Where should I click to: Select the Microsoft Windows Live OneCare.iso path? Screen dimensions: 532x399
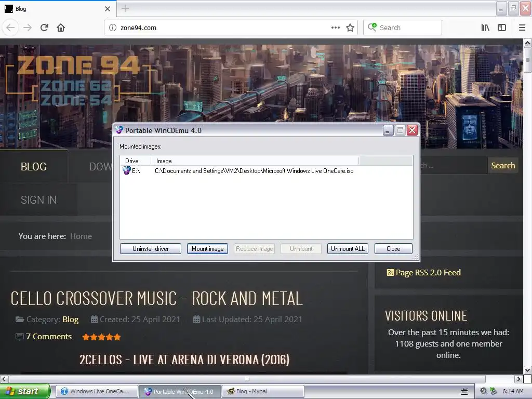tap(254, 171)
